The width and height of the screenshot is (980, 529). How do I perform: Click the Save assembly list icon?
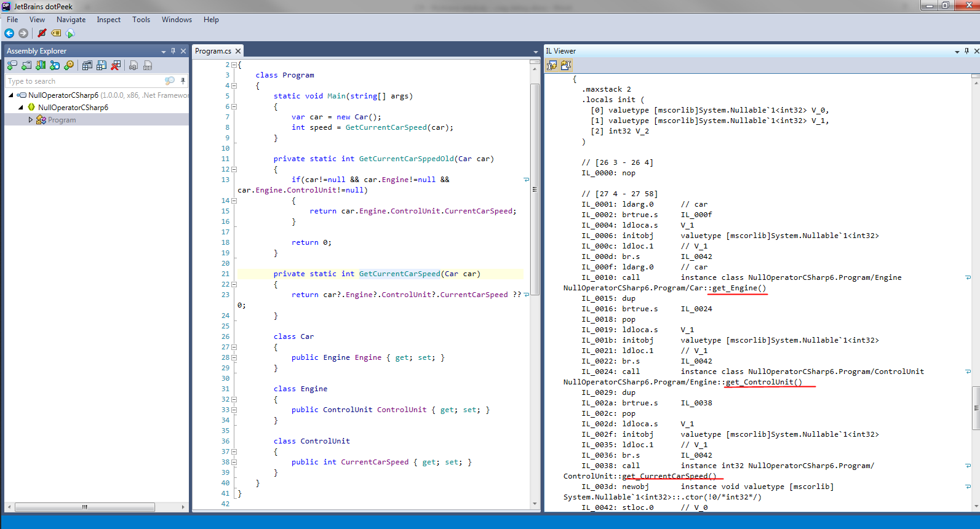102,65
